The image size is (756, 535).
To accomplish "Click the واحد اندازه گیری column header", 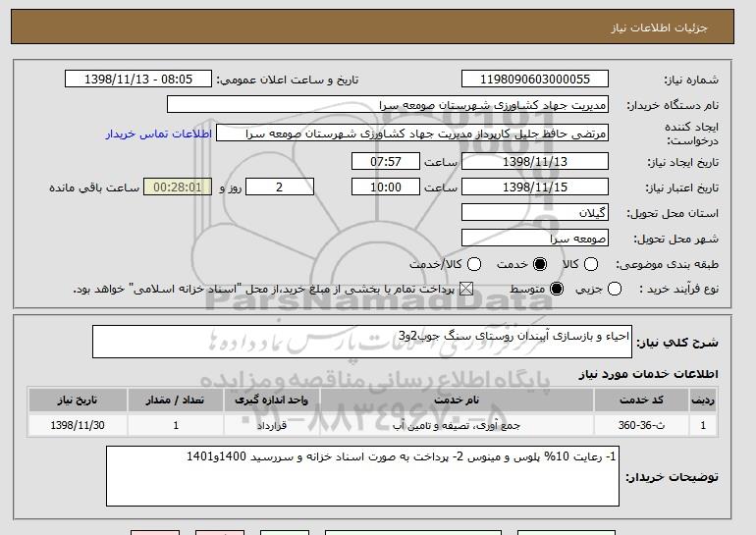I will 271,401.
